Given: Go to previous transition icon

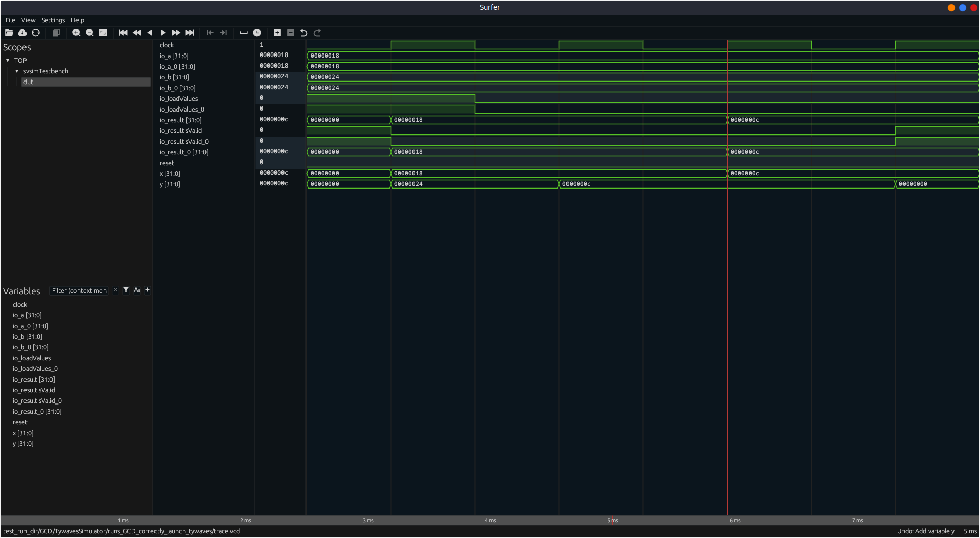Looking at the screenshot, I should coord(210,33).
